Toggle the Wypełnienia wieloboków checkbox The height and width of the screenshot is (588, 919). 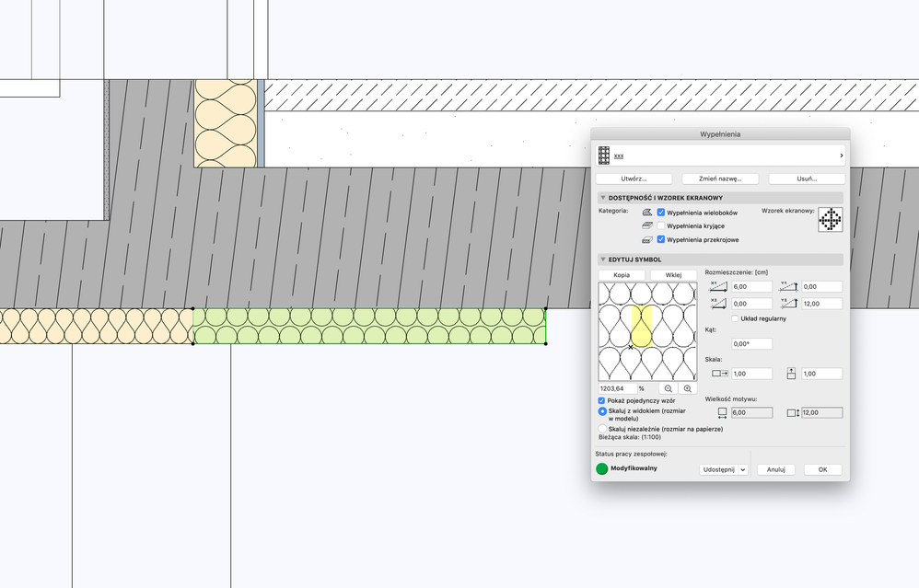(x=660, y=213)
